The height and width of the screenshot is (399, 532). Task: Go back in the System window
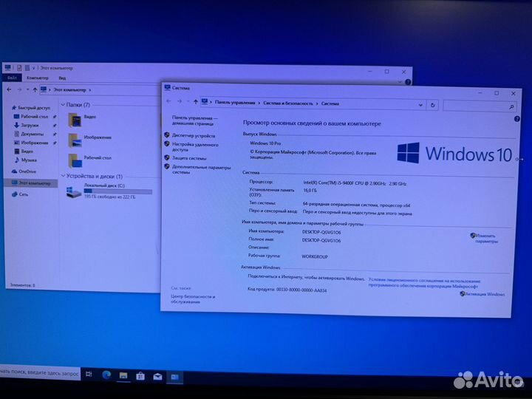pyautogui.click(x=168, y=100)
